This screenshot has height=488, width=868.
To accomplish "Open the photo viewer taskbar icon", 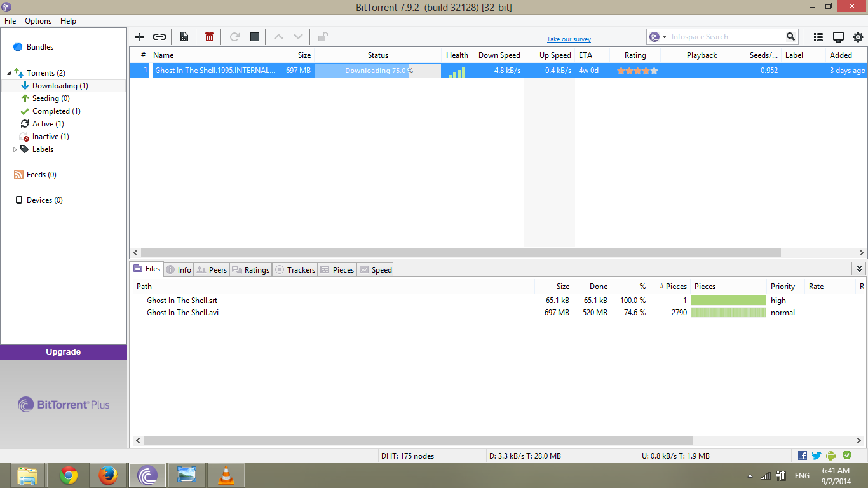I will 187,475.
